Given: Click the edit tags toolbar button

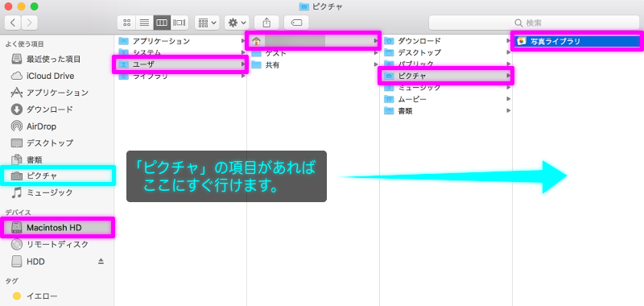Looking at the screenshot, I should pyautogui.click(x=296, y=23).
